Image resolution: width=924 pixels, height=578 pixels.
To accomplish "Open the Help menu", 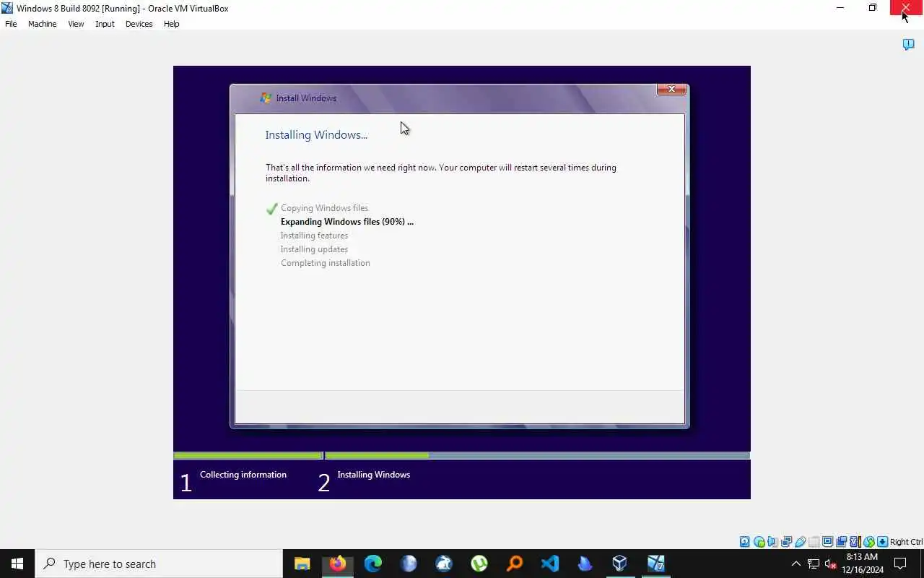I will click(x=171, y=24).
